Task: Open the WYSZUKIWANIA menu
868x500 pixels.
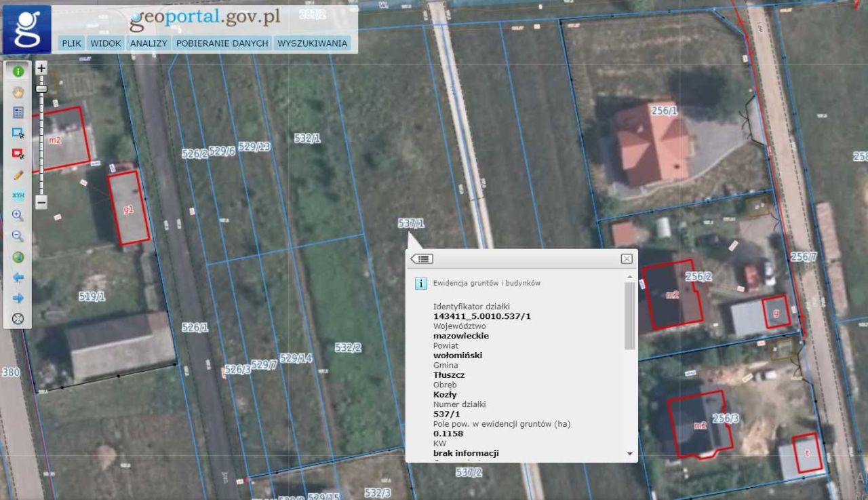Action: pyautogui.click(x=312, y=43)
